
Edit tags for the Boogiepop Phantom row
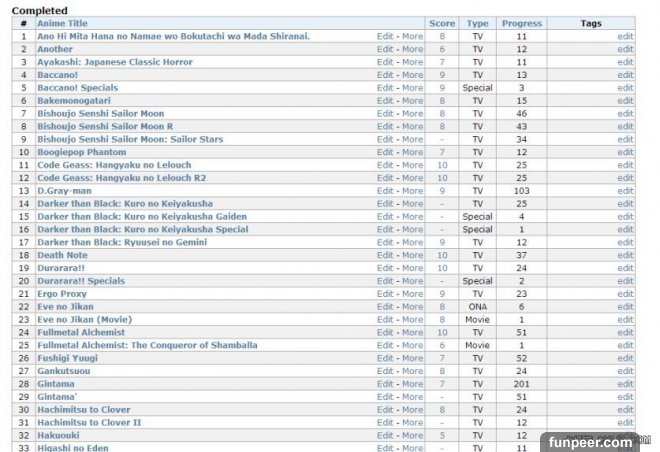625,152
